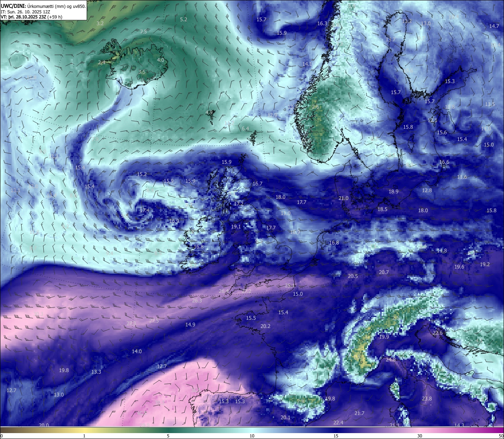This screenshot has width=504, height=439.
Task: Click the '0' tick on the color scale
Action: coord(2,436)
